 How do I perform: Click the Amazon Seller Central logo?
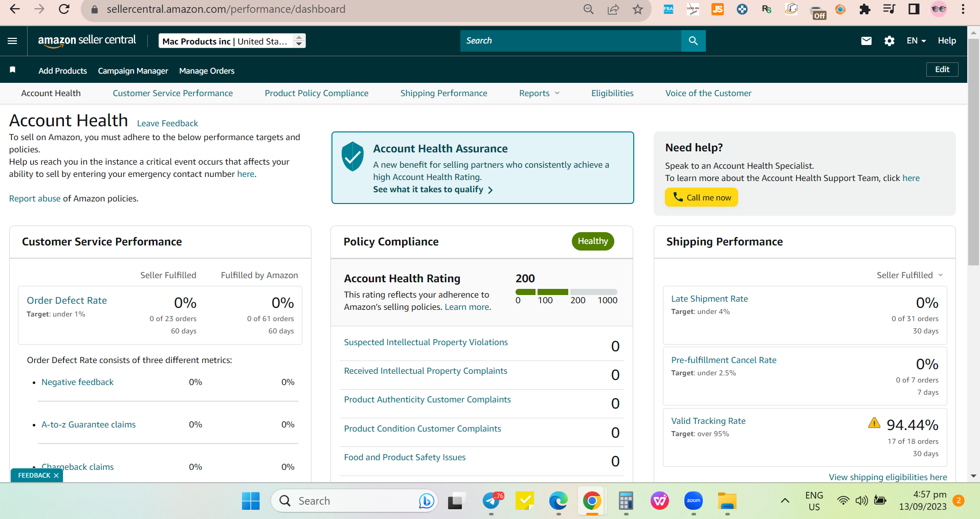(87, 41)
